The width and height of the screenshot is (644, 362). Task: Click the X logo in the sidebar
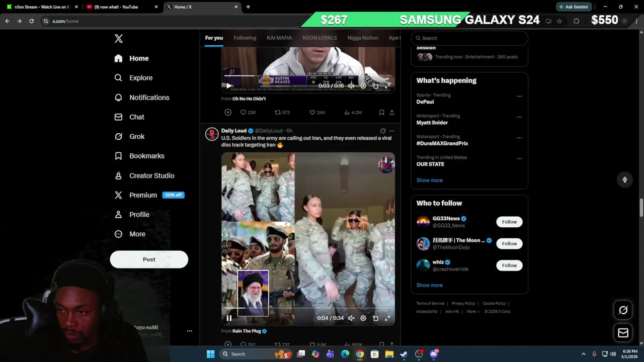pos(118,39)
